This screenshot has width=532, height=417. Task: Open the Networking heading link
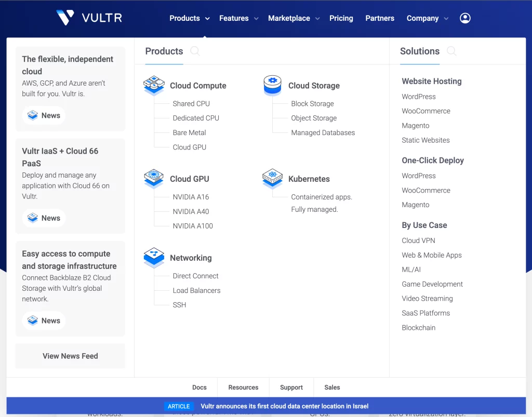point(191,258)
